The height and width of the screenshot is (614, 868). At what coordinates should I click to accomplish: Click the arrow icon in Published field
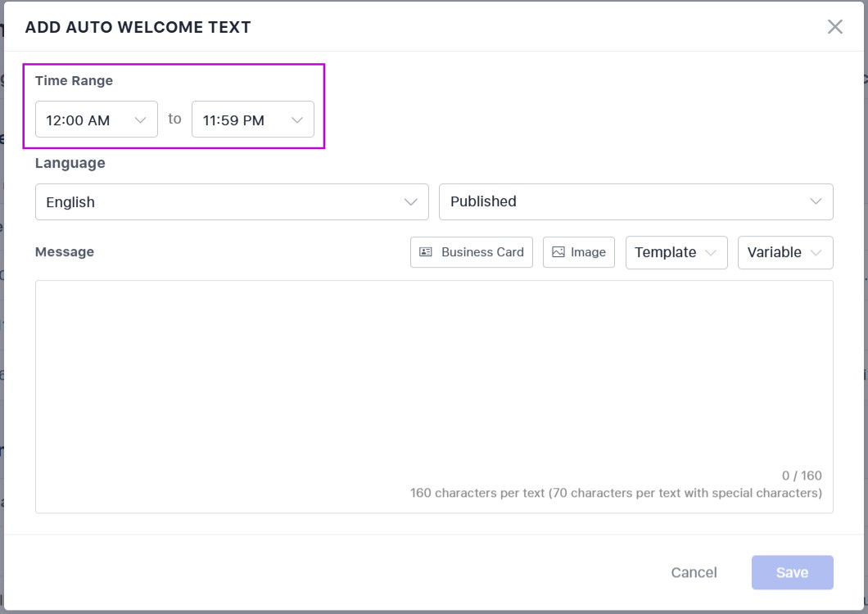pyautogui.click(x=816, y=201)
